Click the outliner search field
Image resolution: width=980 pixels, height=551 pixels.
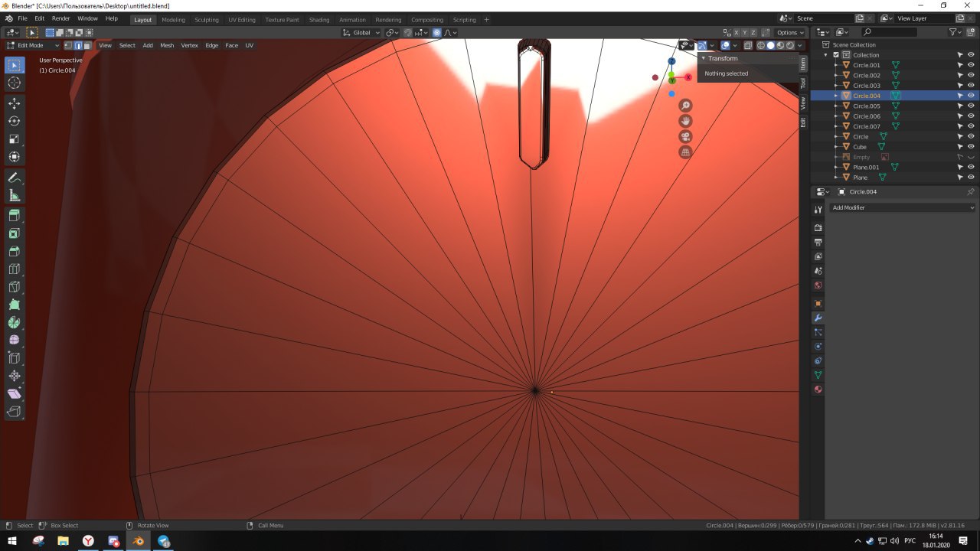pyautogui.click(x=888, y=32)
